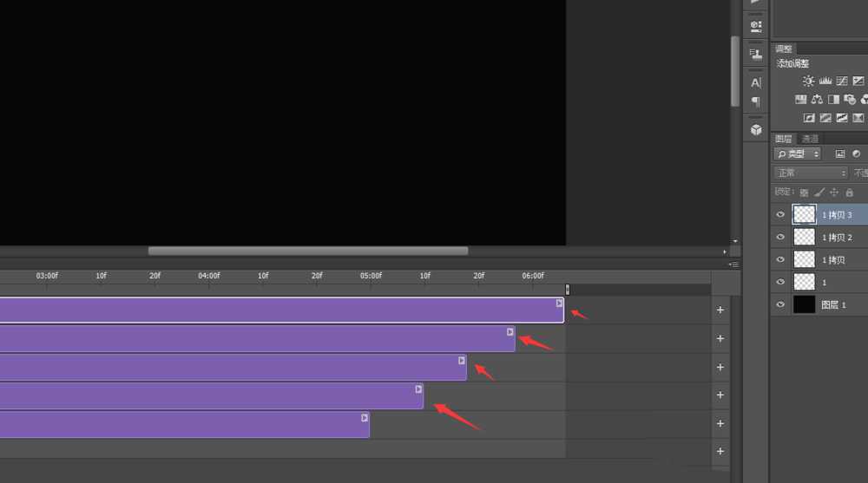Click the canvas horizontal scrollbar thumb
This screenshot has height=483, width=868.
tap(307, 251)
